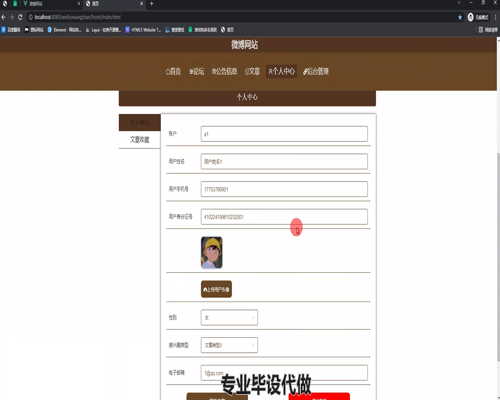Click the brown update button at bottom
Image resolution: width=500 pixels, height=400 pixels.
[217, 396]
